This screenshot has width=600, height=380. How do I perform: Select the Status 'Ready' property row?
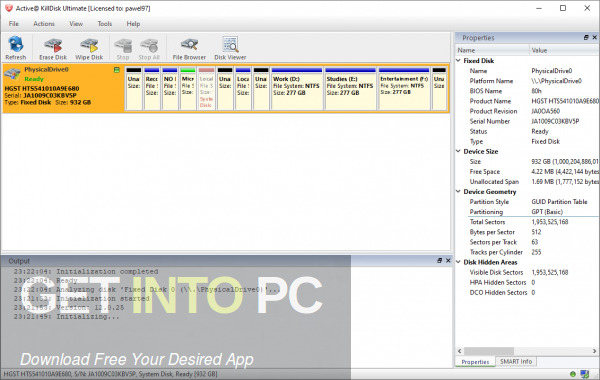[527, 131]
